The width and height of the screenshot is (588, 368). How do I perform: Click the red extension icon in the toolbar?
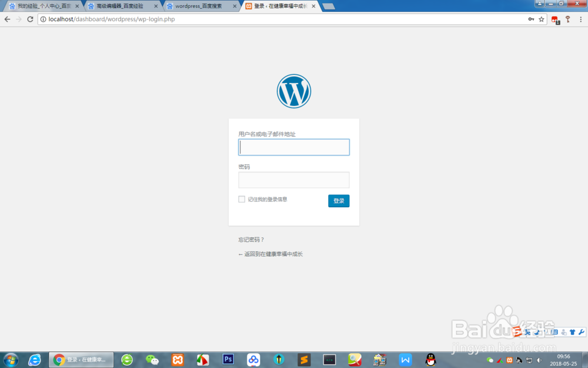tap(554, 19)
